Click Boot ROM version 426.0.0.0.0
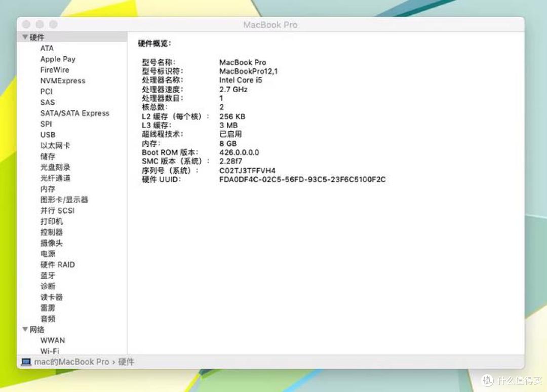The width and height of the screenshot is (547, 392). pyautogui.click(x=239, y=152)
